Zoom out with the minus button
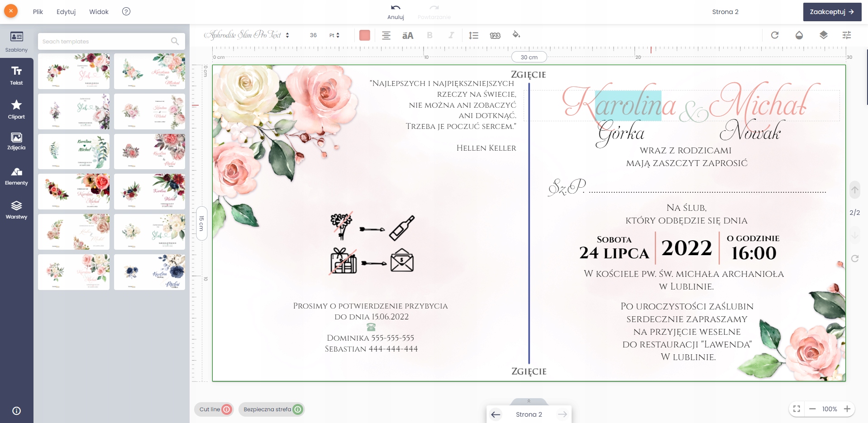868x423 pixels. pyautogui.click(x=812, y=409)
